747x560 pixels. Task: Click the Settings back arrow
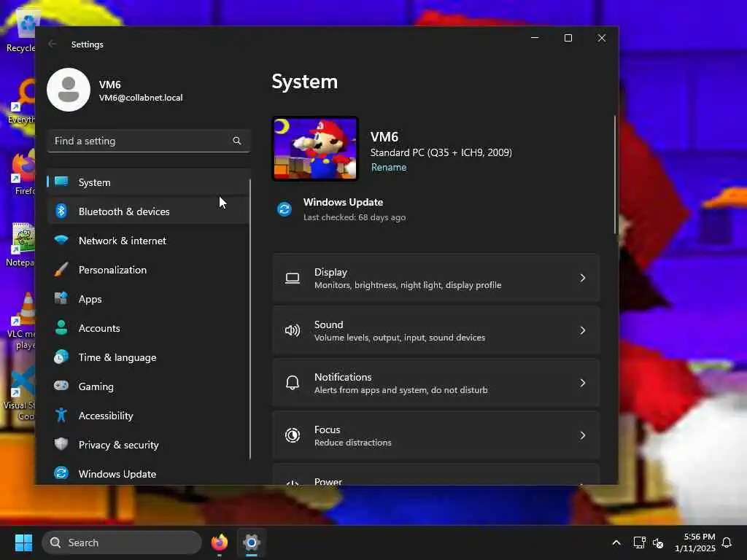(x=53, y=44)
